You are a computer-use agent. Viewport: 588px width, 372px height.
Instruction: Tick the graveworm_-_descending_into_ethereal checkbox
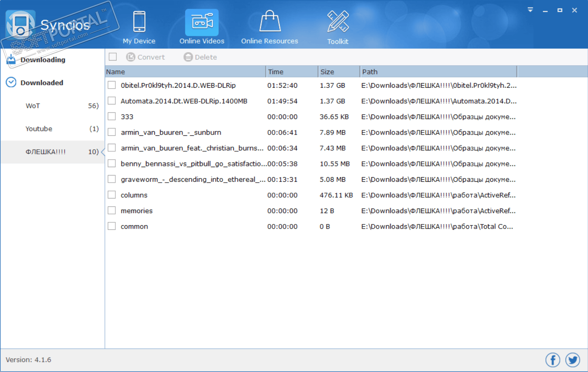pyautogui.click(x=112, y=179)
